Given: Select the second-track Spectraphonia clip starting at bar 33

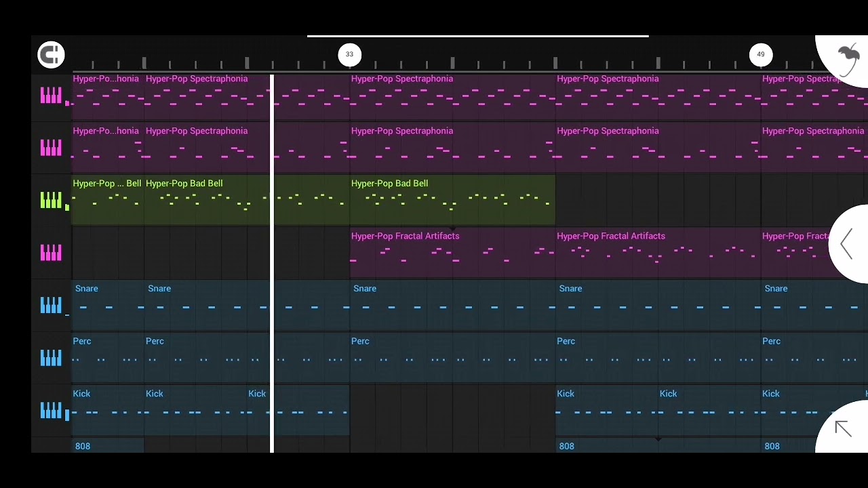Looking at the screenshot, I should [x=452, y=148].
